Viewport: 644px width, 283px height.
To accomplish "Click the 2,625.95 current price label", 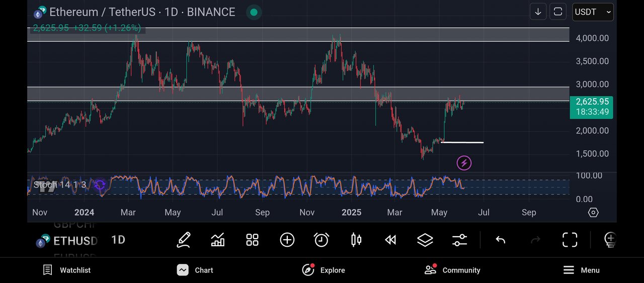I will coord(592,102).
